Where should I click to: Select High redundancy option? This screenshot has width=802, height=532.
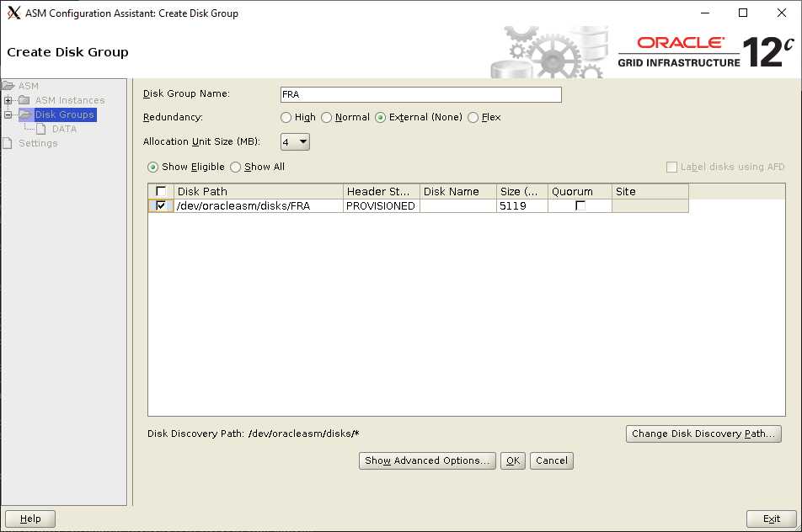click(x=286, y=118)
